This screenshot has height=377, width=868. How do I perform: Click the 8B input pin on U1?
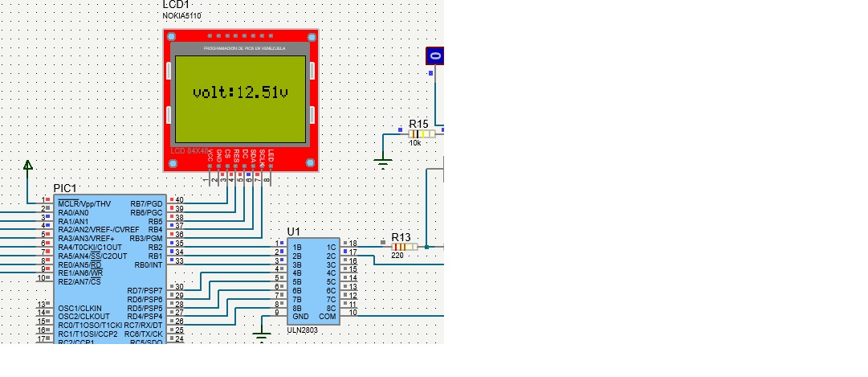[297, 308]
